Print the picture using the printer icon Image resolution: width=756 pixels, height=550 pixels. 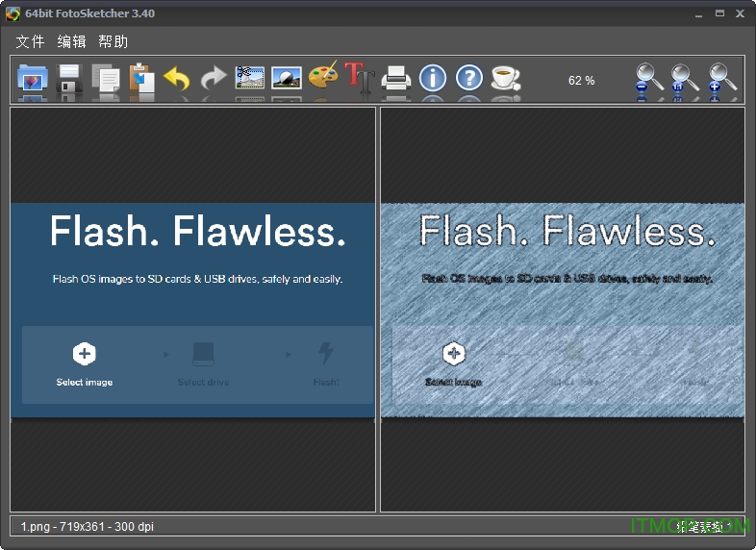tap(396, 78)
